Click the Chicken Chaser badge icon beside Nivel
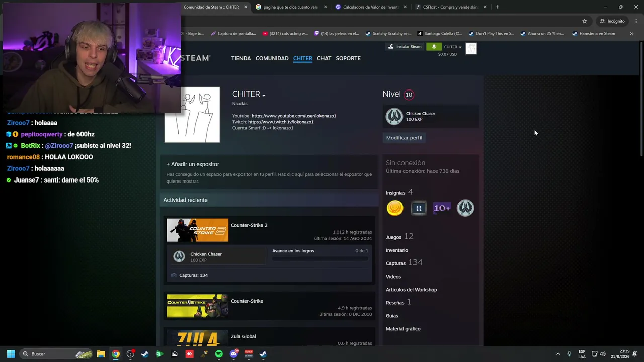The width and height of the screenshot is (644, 362). click(x=394, y=116)
